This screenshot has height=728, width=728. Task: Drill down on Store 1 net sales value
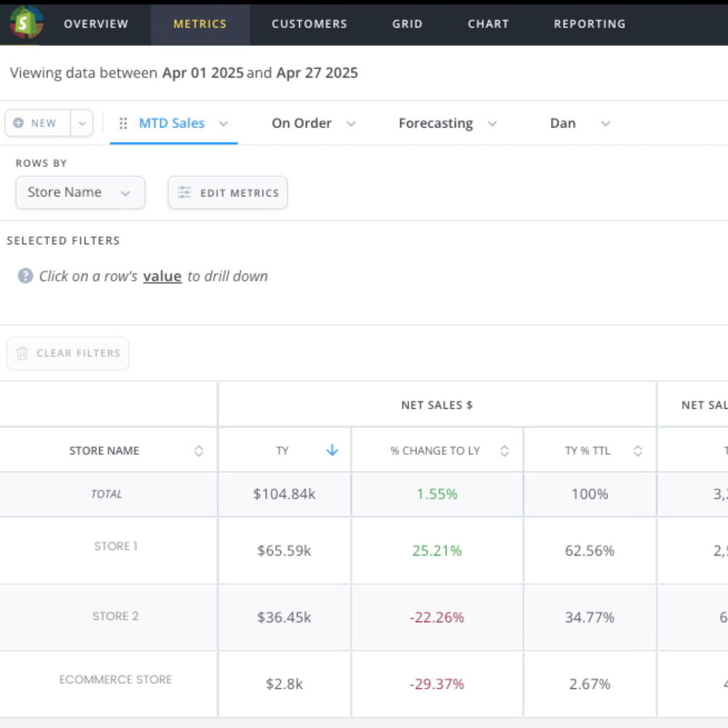point(284,551)
